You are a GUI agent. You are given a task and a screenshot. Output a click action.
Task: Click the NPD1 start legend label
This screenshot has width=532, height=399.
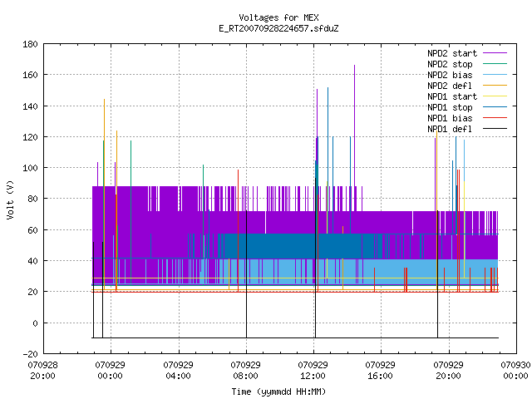click(x=452, y=96)
